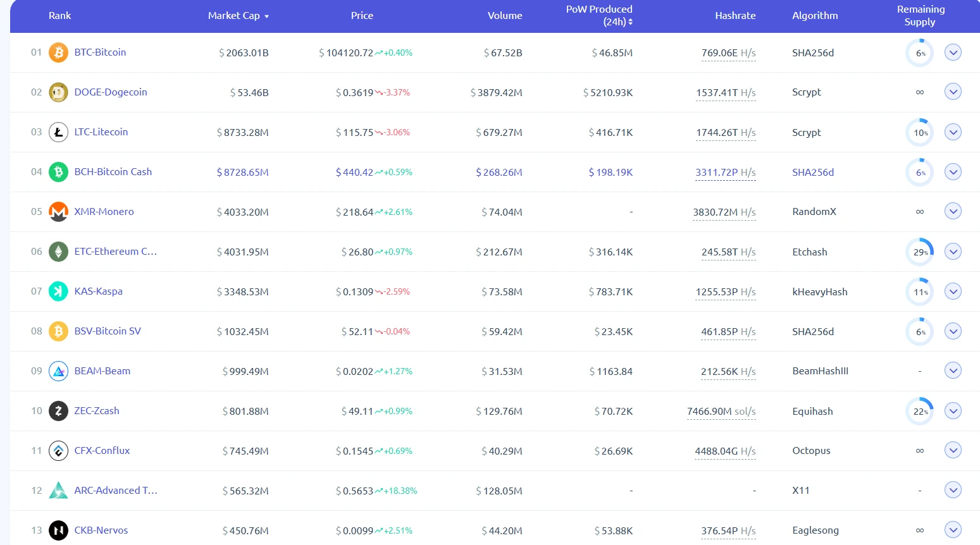Viewport: 980px width, 545px height.
Task: Click Bitcoin's 6% remaining supply ring
Action: click(920, 53)
